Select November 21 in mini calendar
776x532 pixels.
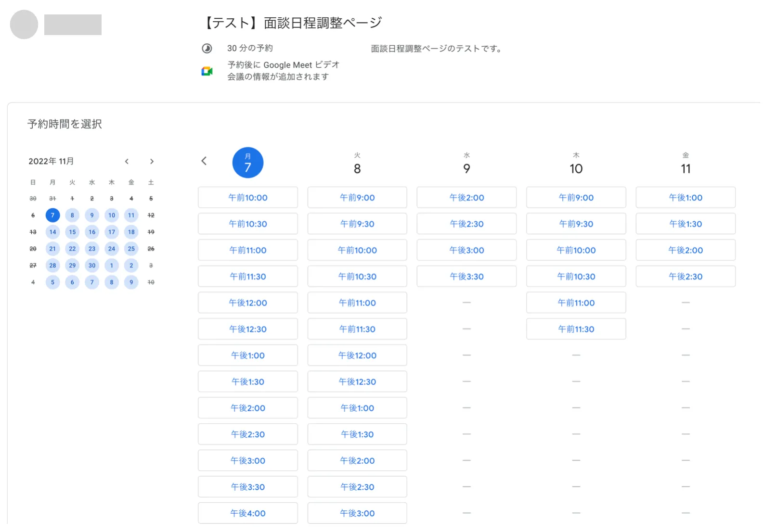(x=52, y=249)
